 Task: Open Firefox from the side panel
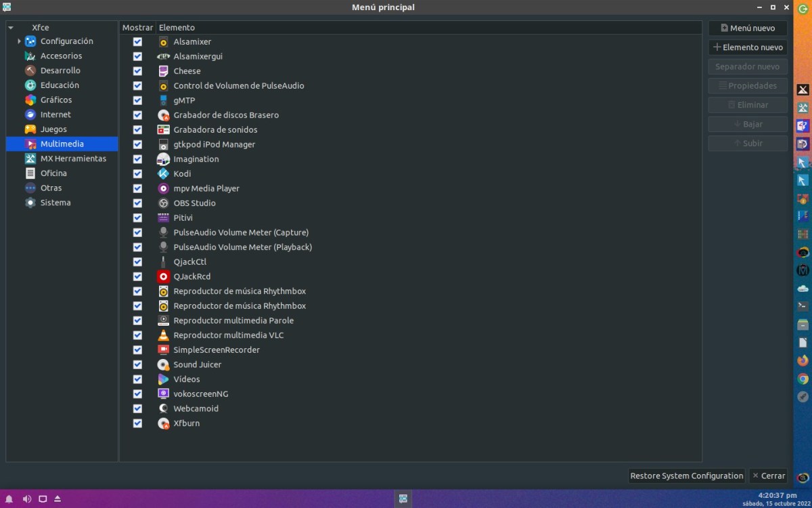pyautogui.click(x=803, y=360)
